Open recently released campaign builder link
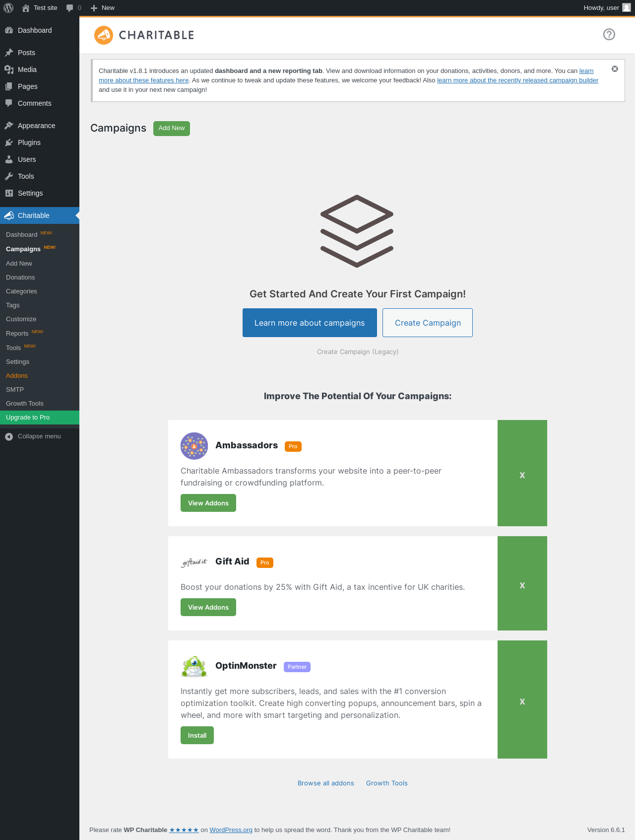This screenshot has height=840, width=635. click(x=518, y=80)
